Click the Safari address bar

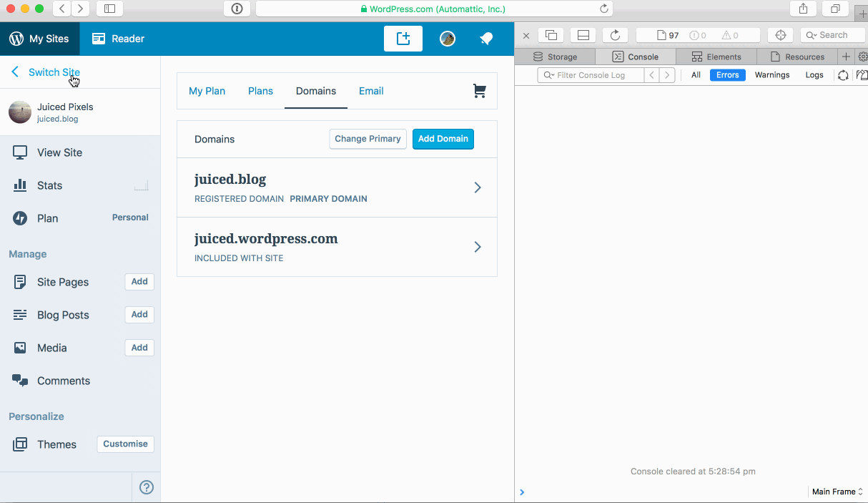(x=435, y=9)
